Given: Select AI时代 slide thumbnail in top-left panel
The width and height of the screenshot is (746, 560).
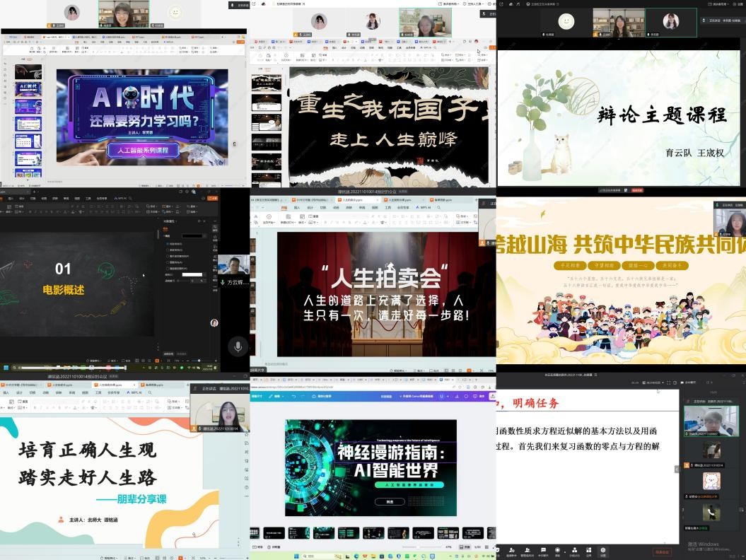Looking at the screenshot, I should 28,90.
